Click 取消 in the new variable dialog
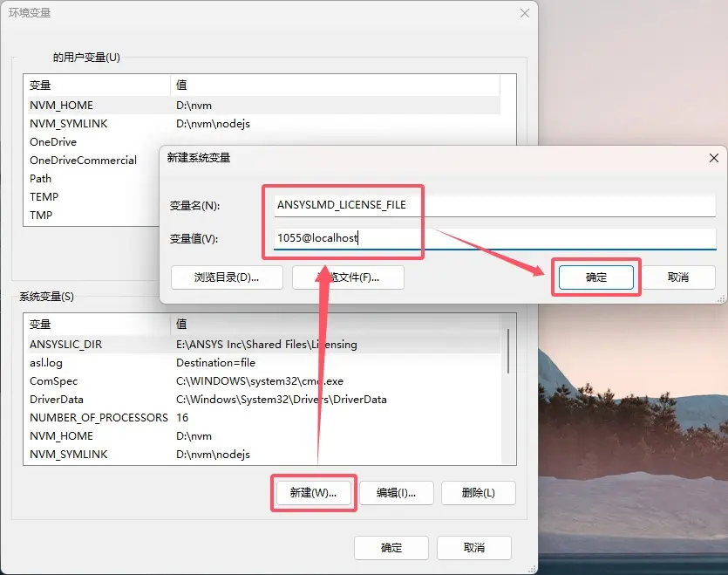The width and height of the screenshot is (728, 575). click(x=677, y=277)
